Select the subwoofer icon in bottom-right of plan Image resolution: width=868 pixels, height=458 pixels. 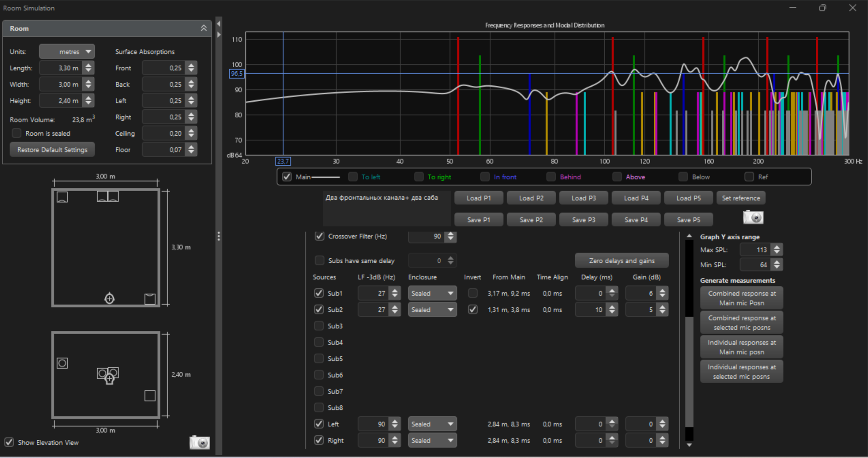(150, 299)
